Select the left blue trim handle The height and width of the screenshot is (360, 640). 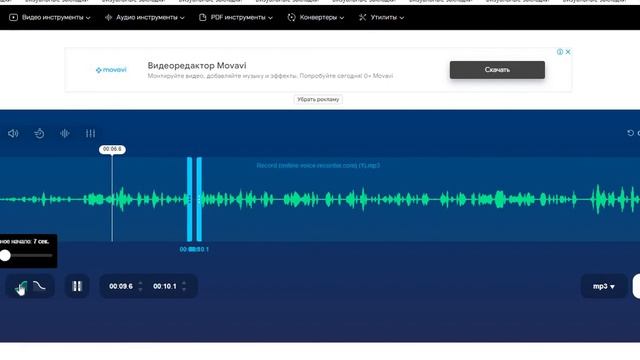(189, 199)
